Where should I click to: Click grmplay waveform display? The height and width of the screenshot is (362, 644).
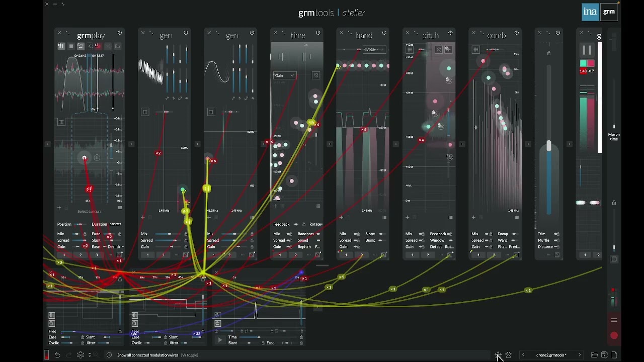[90, 83]
